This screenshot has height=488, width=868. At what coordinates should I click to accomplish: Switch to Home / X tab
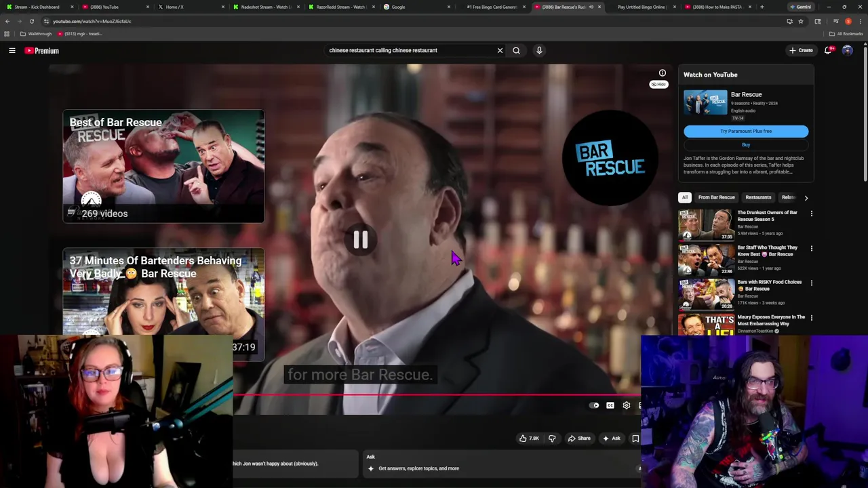click(x=189, y=7)
